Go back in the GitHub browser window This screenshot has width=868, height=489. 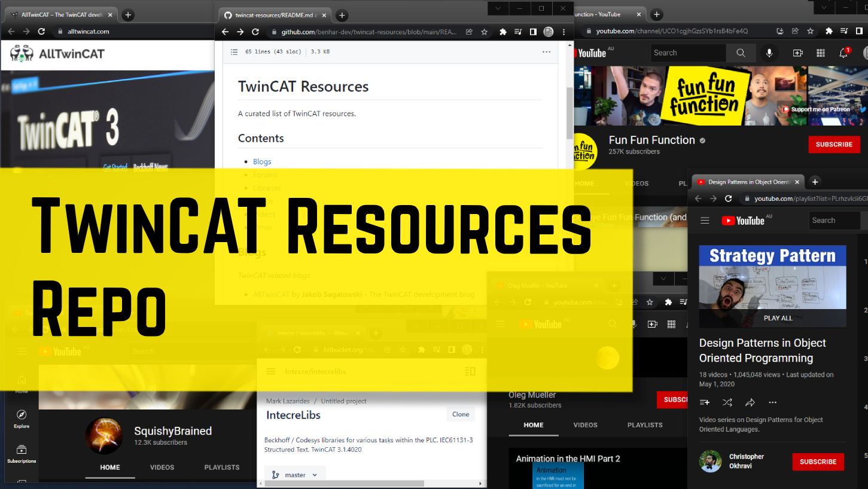(x=225, y=32)
